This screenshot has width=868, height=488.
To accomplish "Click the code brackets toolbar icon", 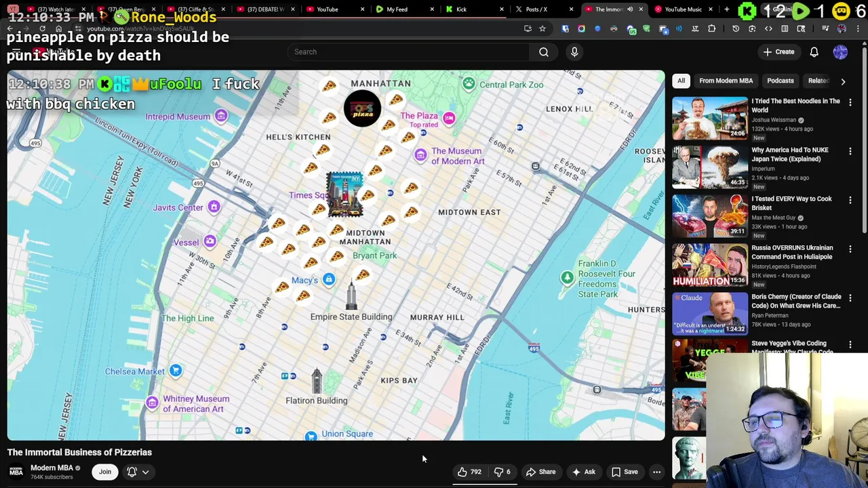I will click(x=768, y=28).
